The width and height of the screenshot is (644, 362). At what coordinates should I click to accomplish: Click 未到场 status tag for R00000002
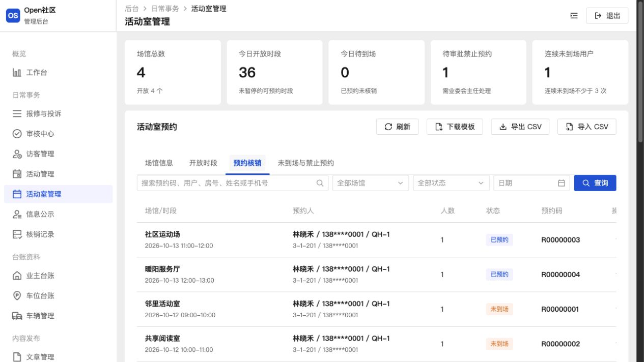click(499, 344)
